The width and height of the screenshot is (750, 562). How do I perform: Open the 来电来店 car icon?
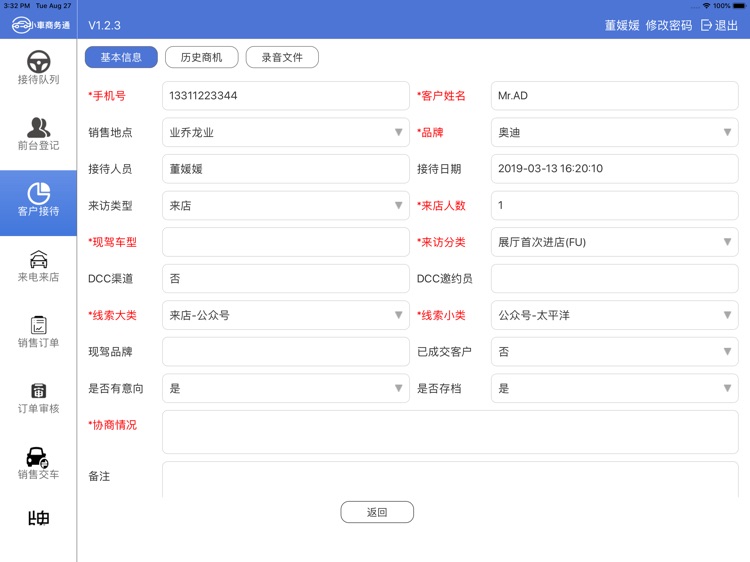click(x=38, y=259)
